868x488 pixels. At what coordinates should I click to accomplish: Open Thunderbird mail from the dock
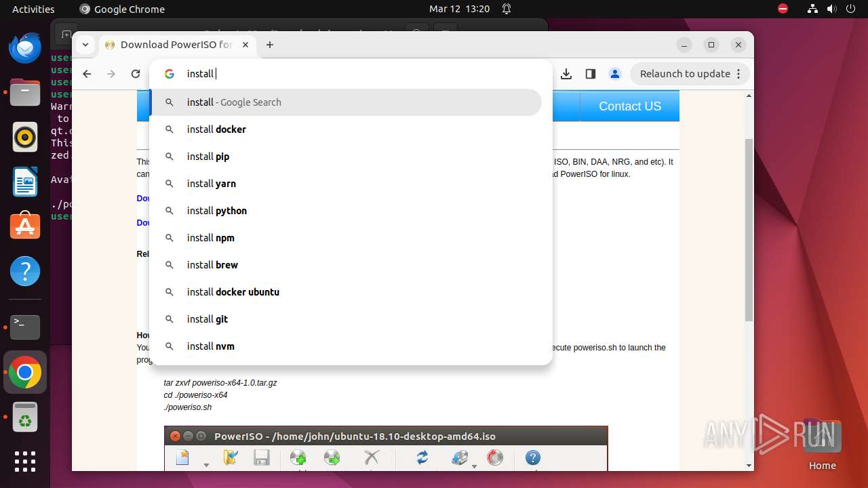point(25,49)
